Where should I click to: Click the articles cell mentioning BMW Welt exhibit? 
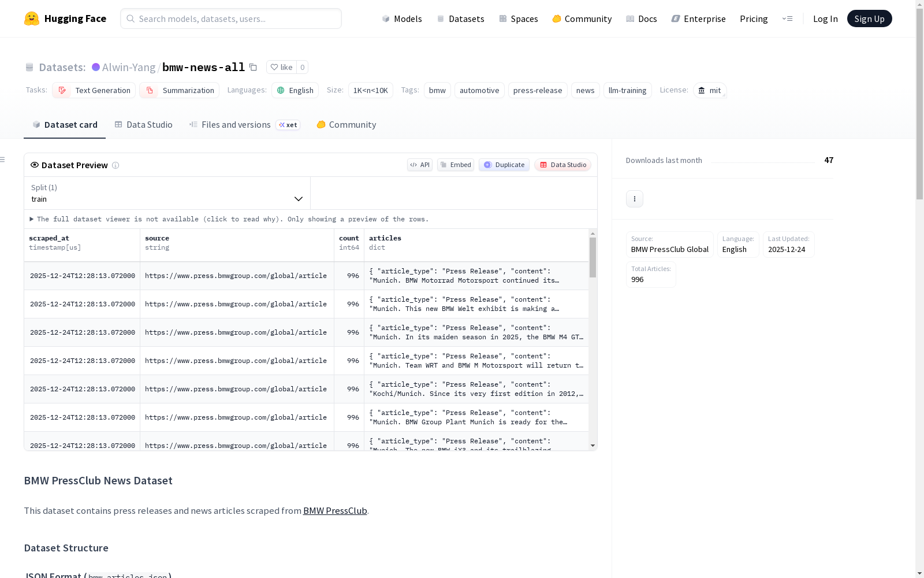click(476, 304)
